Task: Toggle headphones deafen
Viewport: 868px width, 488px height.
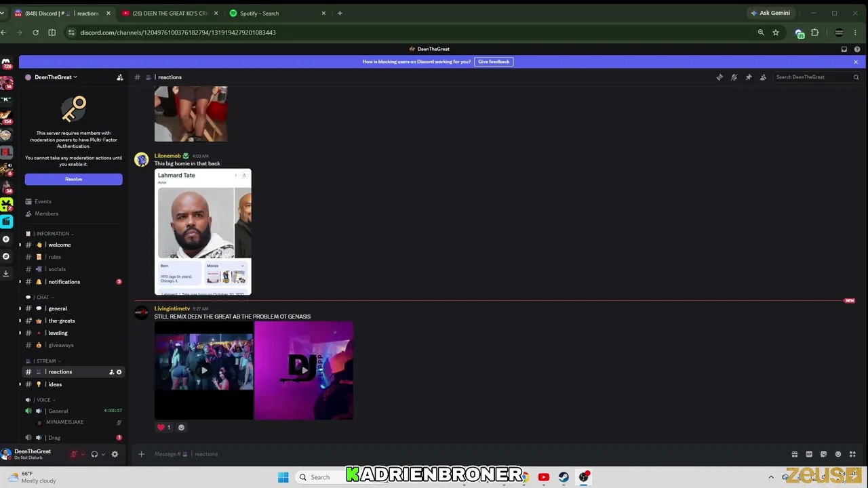Action: point(94,454)
